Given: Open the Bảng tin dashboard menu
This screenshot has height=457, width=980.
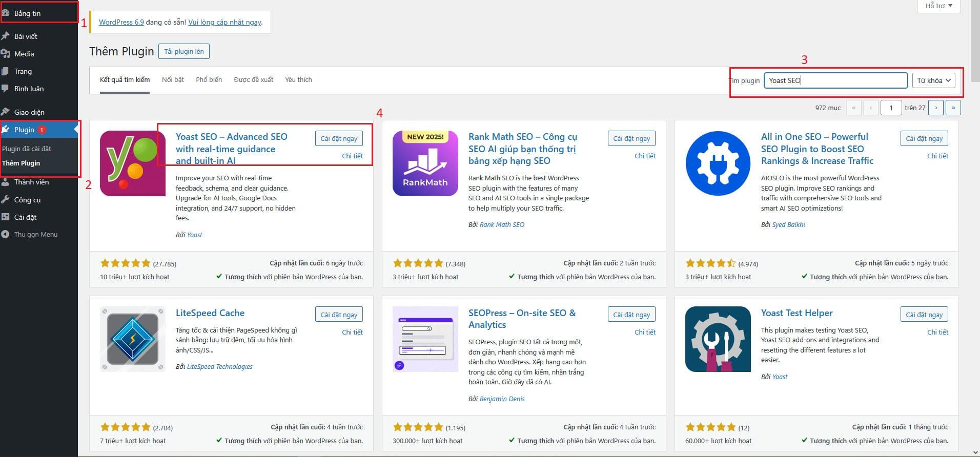Looking at the screenshot, I should 39,13.
